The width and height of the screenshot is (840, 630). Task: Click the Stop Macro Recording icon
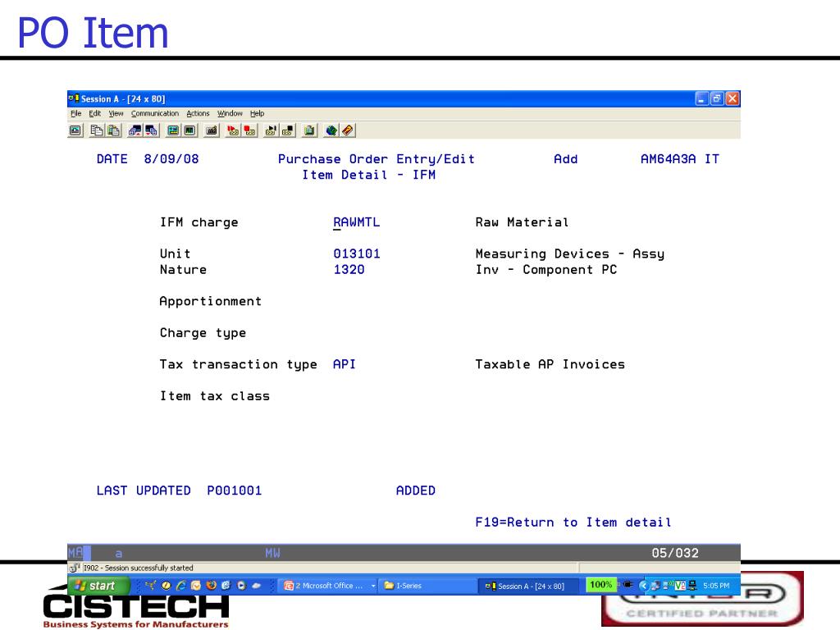[249, 130]
